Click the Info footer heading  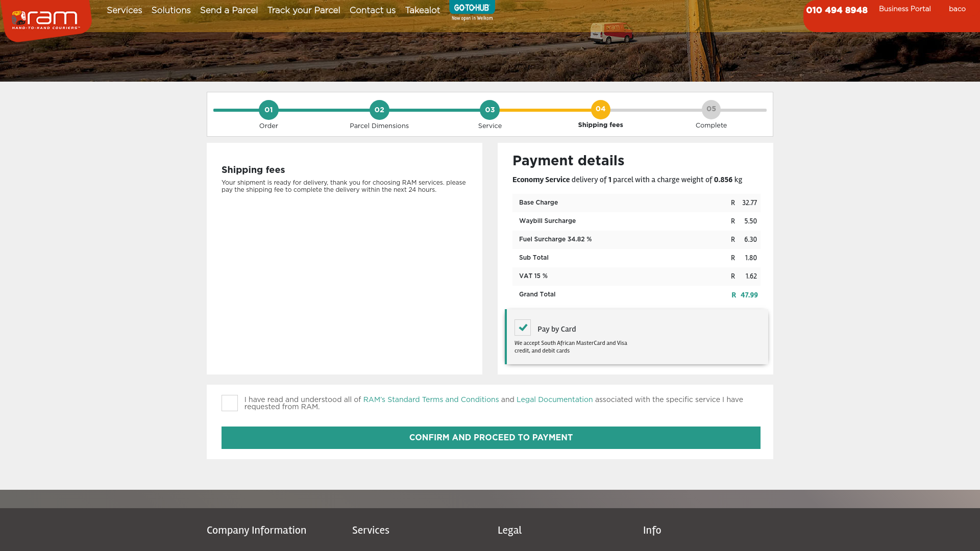point(652,531)
